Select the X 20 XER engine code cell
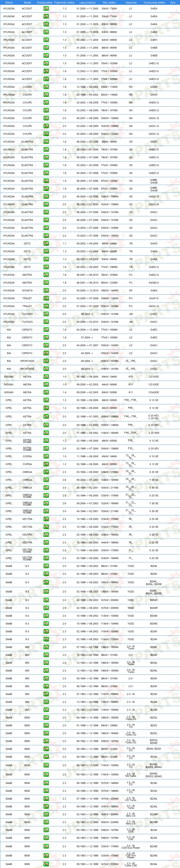 tap(154, 433)
